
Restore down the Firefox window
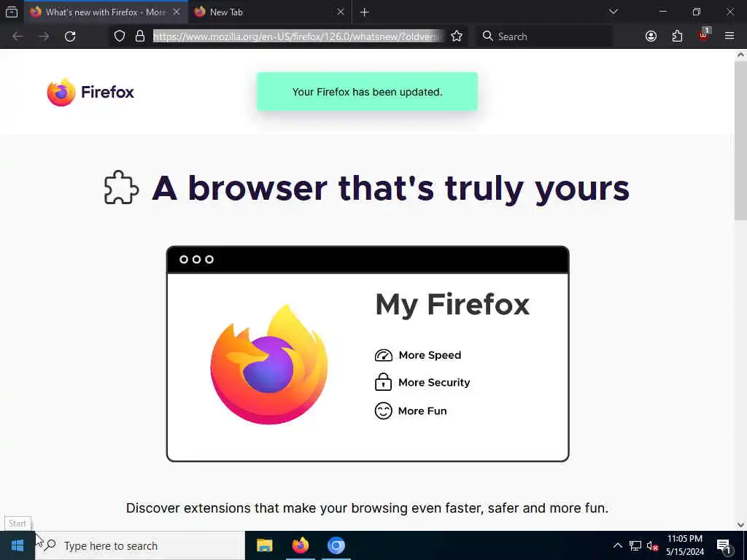pos(697,12)
